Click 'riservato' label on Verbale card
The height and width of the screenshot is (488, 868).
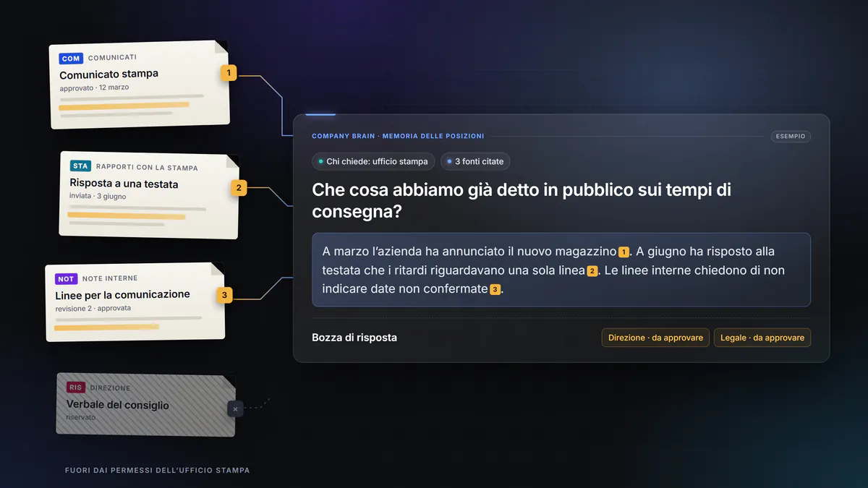point(80,417)
